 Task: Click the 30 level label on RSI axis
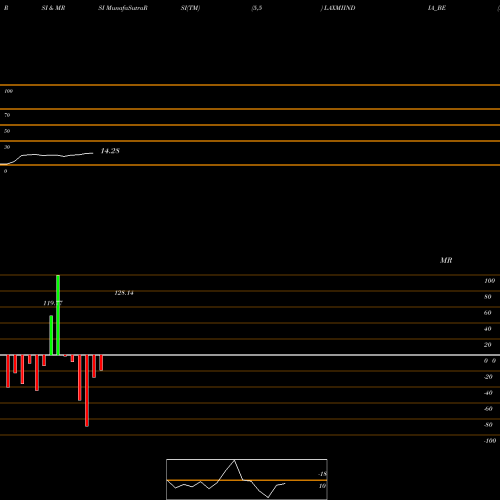(7, 147)
